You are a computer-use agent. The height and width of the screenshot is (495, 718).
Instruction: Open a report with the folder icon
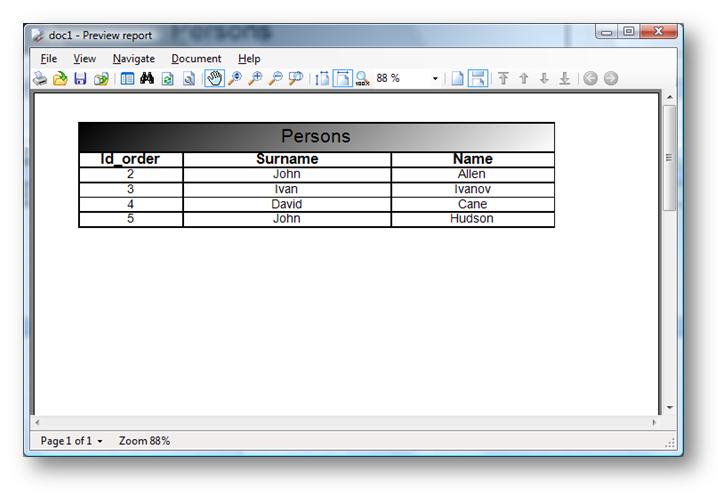[x=60, y=79]
